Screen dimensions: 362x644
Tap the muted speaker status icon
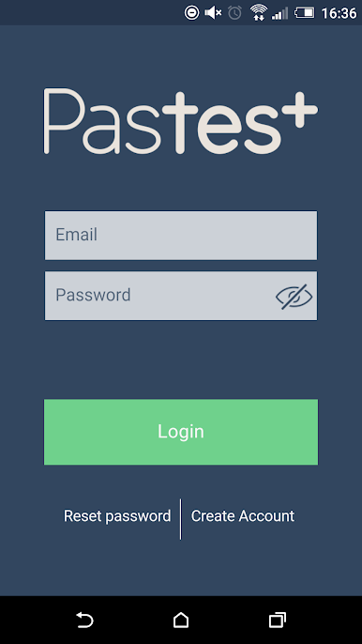click(x=213, y=13)
